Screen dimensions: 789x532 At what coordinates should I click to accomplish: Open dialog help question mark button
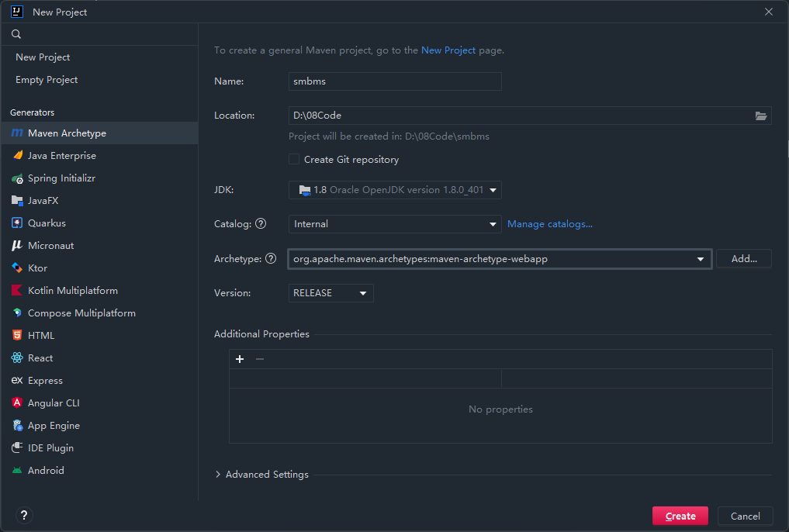point(23,516)
